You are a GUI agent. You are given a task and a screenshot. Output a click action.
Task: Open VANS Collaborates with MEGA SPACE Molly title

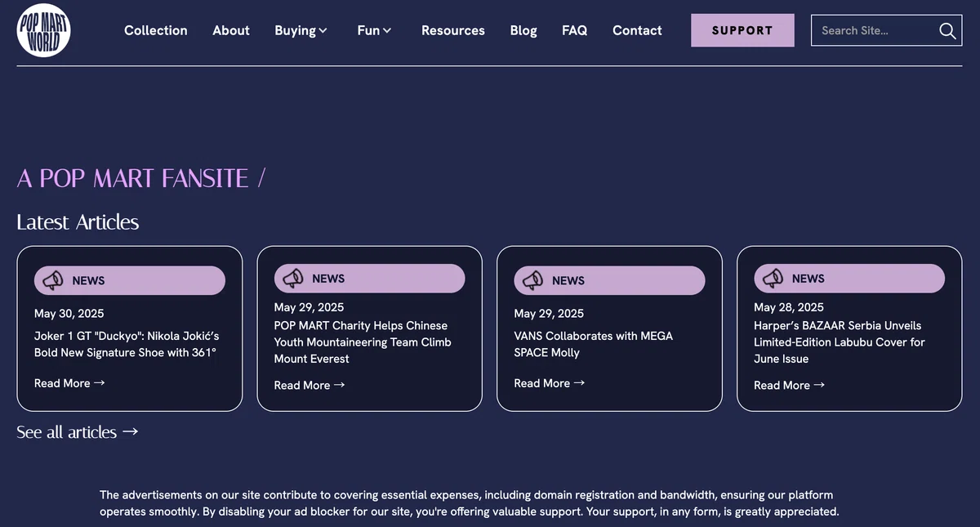594,344
